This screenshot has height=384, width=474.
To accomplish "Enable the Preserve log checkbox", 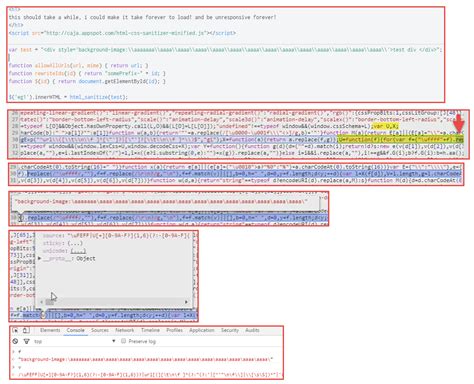I will (x=123, y=341).
